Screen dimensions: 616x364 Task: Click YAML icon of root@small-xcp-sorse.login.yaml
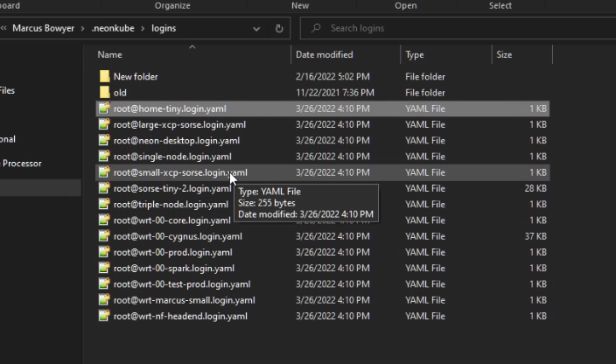click(x=104, y=172)
